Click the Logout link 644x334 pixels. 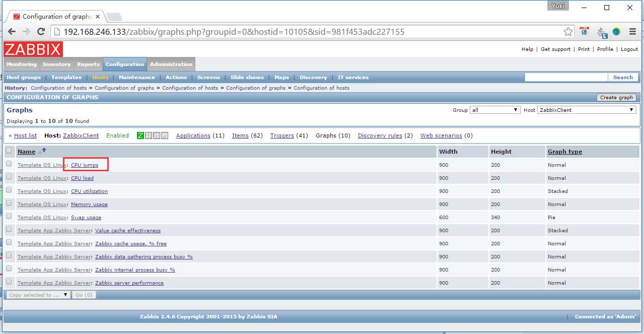629,49
